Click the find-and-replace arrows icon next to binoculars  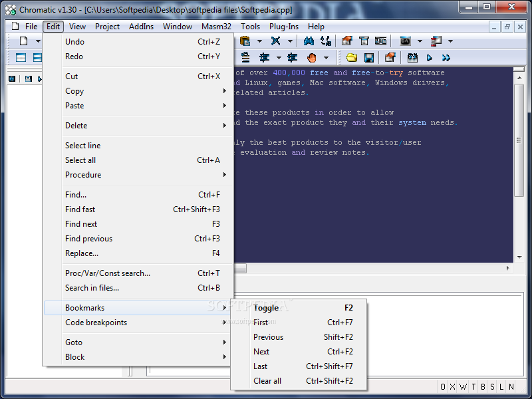[x=326, y=41]
